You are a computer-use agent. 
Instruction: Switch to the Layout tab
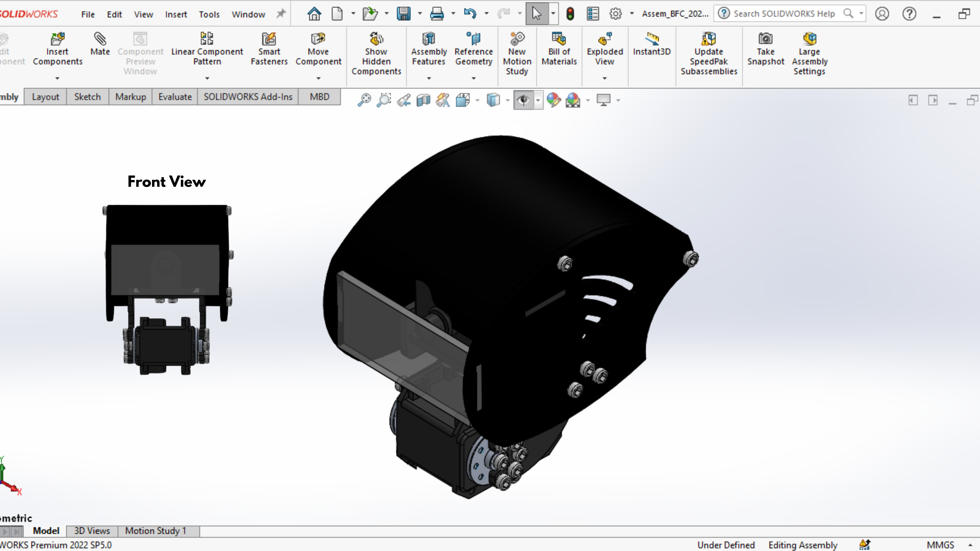pos(45,97)
